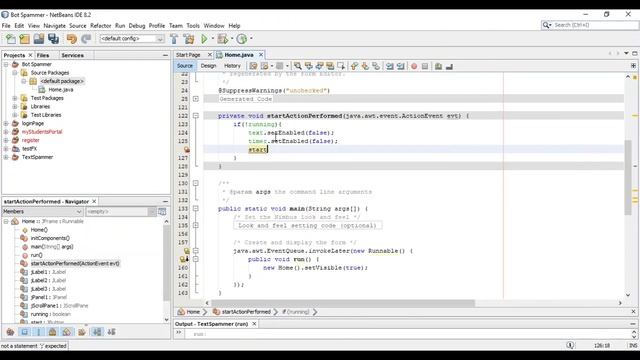Image resolution: width=640 pixels, height=360 pixels.
Task: Toggle Show Inherited Members in Navigator
Action: (10, 332)
